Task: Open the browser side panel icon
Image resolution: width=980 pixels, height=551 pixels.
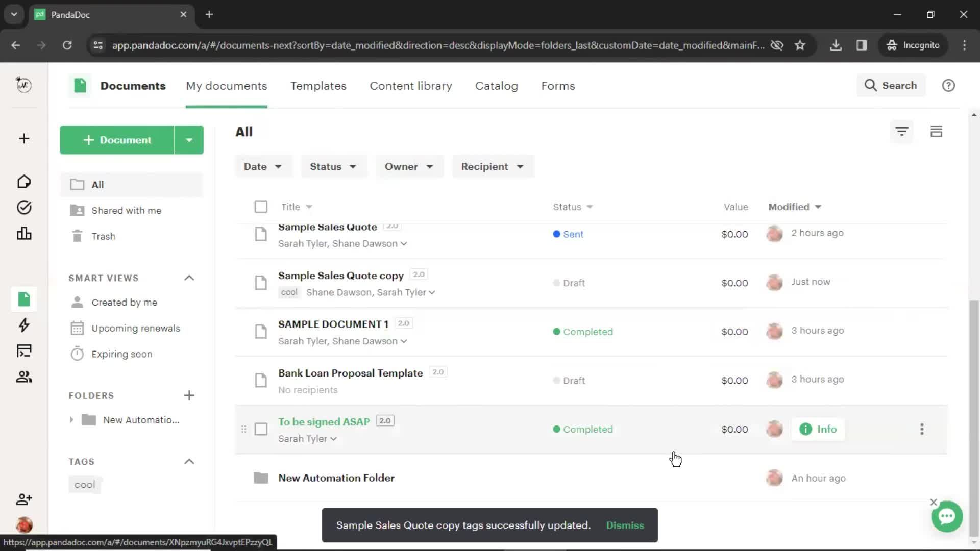Action: tap(862, 45)
